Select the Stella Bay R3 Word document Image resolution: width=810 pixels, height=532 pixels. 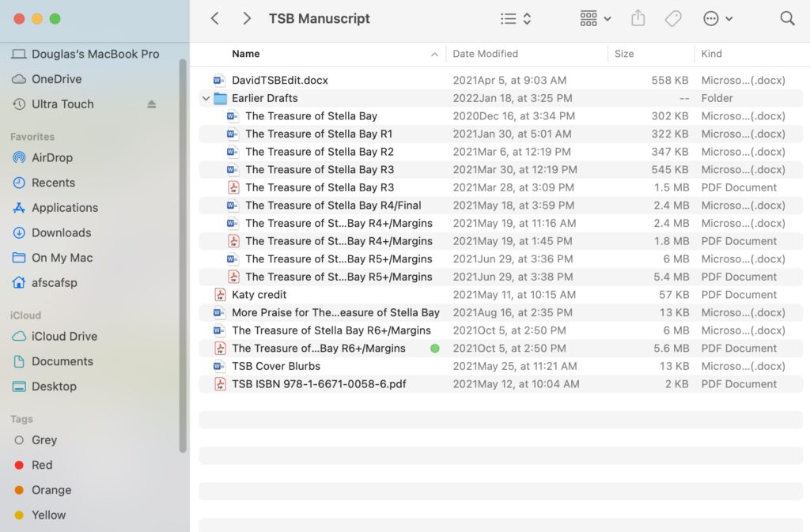pos(501,170)
